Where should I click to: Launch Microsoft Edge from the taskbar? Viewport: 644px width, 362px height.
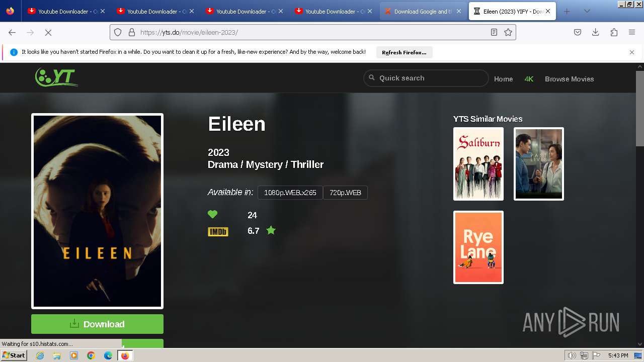click(108, 355)
